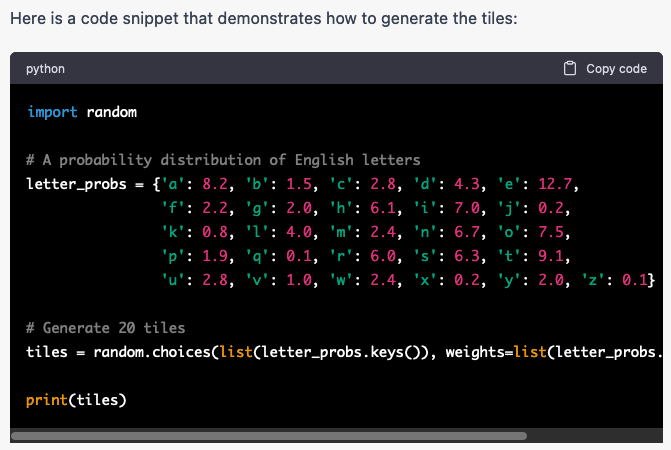Viewport: 671px width, 450px height.
Task: Click the 'import' keyword in code
Action: [52, 112]
